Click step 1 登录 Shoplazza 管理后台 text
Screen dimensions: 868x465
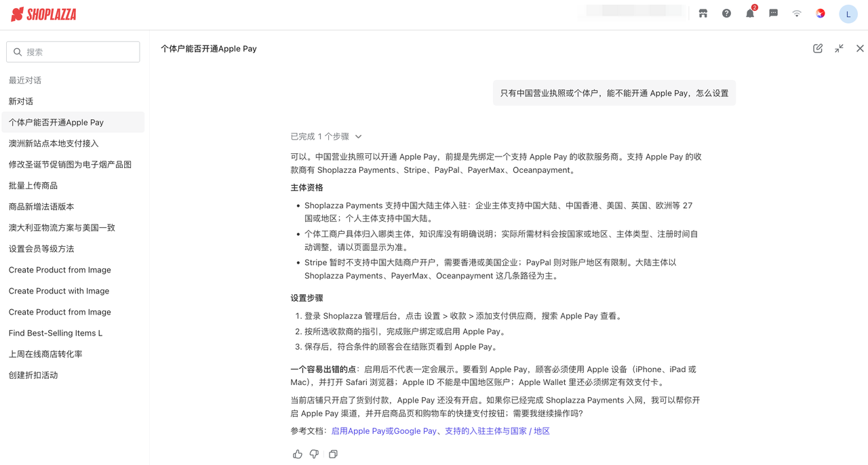pyautogui.click(x=463, y=316)
